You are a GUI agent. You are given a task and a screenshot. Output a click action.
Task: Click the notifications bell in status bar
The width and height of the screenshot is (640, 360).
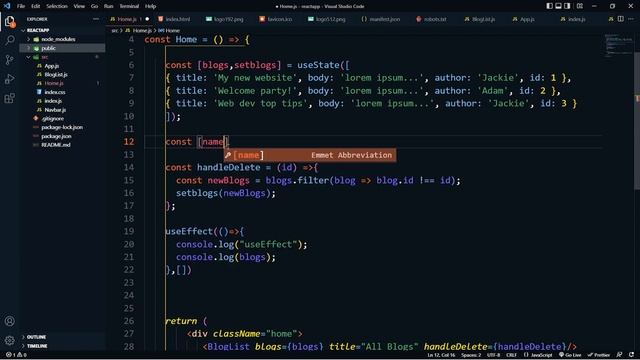[632, 355]
